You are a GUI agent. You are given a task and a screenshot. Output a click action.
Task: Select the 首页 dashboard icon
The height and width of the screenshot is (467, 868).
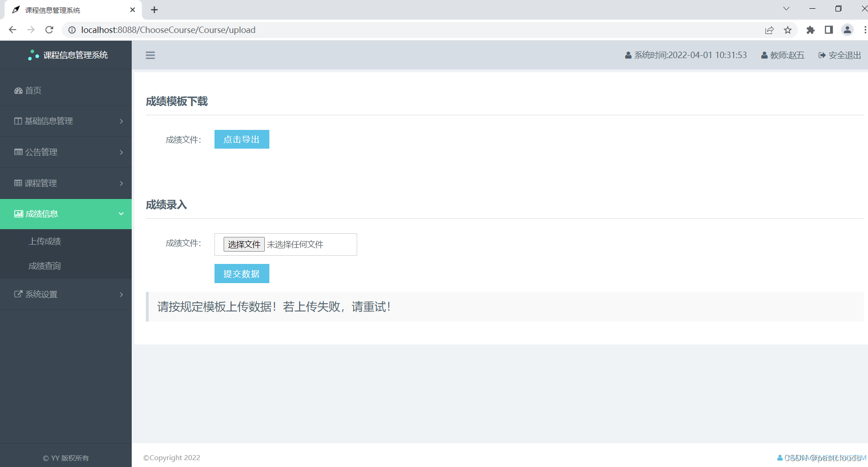pyautogui.click(x=18, y=90)
